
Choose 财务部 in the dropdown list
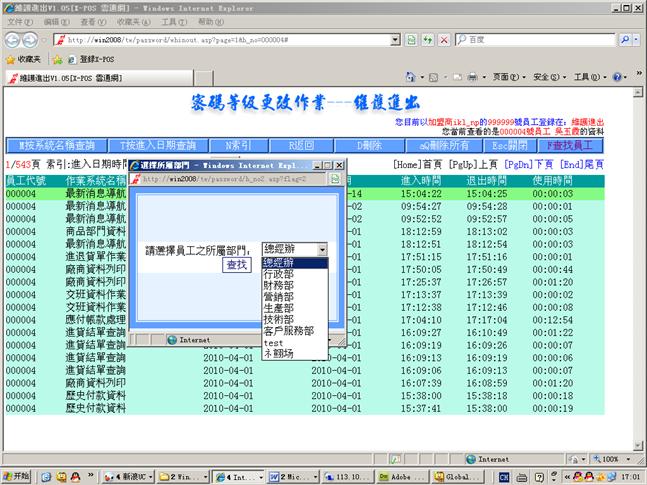pyautogui.click(x=278, y=283)
